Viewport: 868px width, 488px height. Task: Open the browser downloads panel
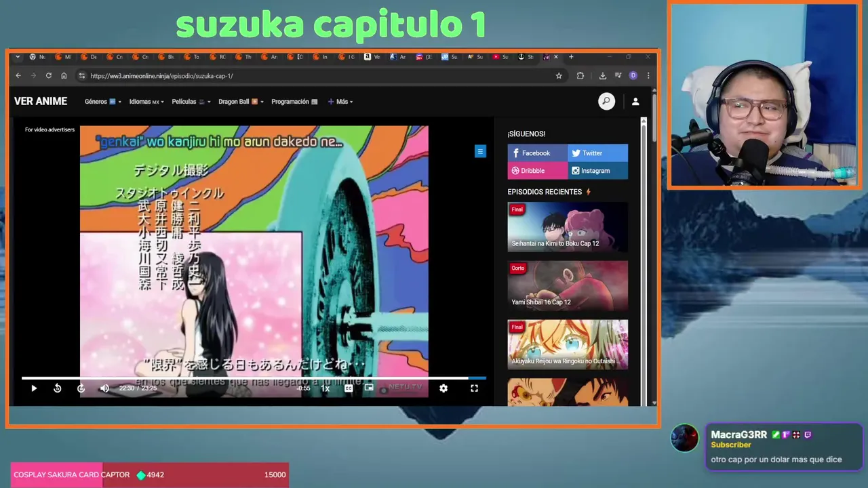coord(603,76)
